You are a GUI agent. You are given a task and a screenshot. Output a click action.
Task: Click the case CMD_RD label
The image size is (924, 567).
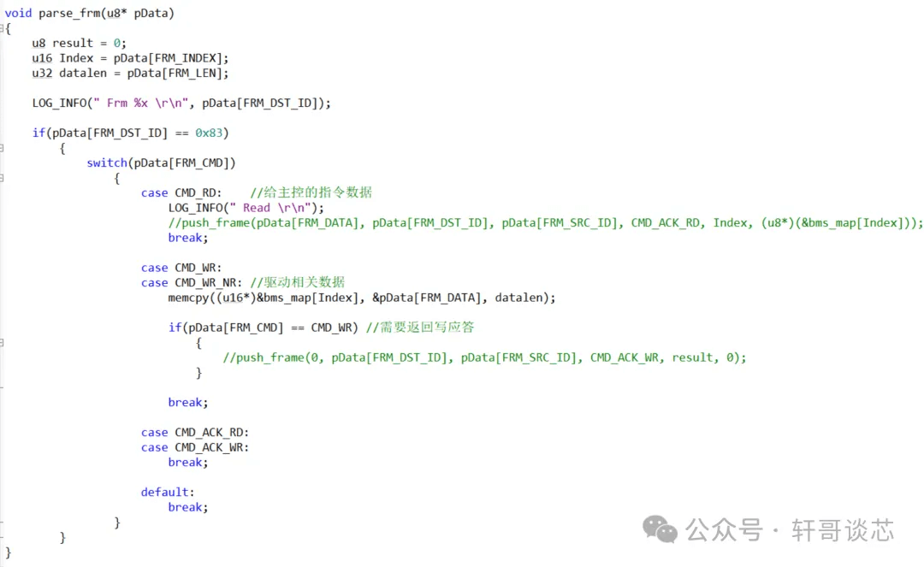(x=181, y=192)
